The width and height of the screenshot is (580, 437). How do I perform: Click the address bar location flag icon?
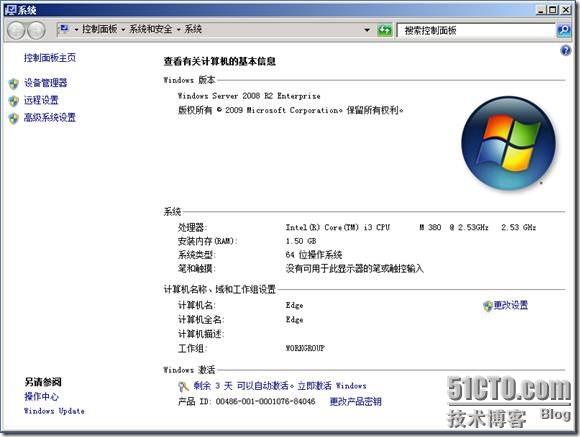click(64, 29)
